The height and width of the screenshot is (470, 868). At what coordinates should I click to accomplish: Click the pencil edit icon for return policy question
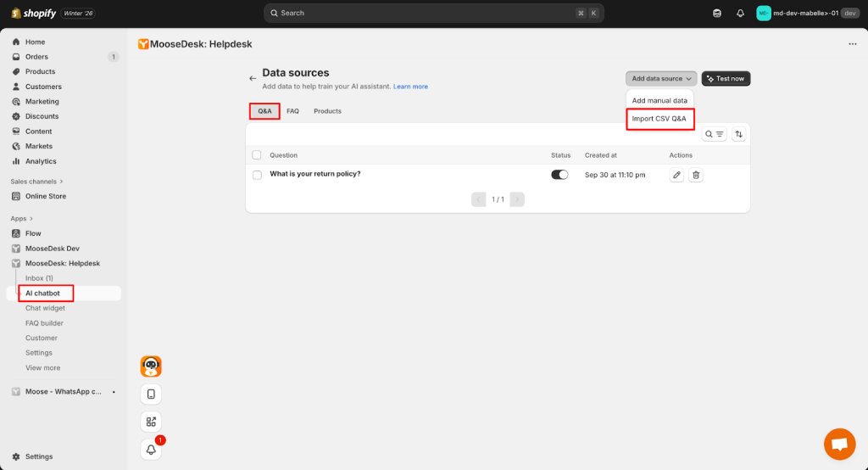(x=676, y=175)
